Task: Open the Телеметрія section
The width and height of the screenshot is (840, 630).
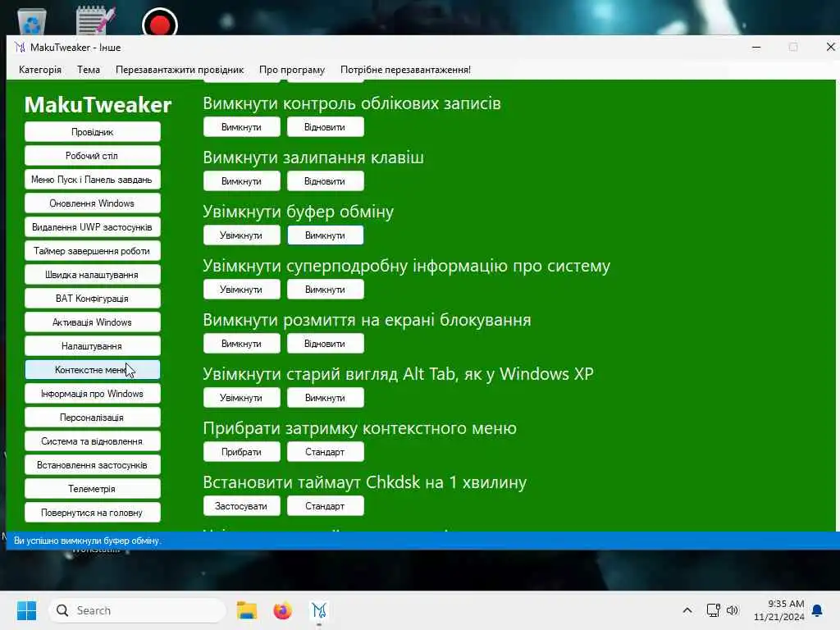Action: [92, 489]
